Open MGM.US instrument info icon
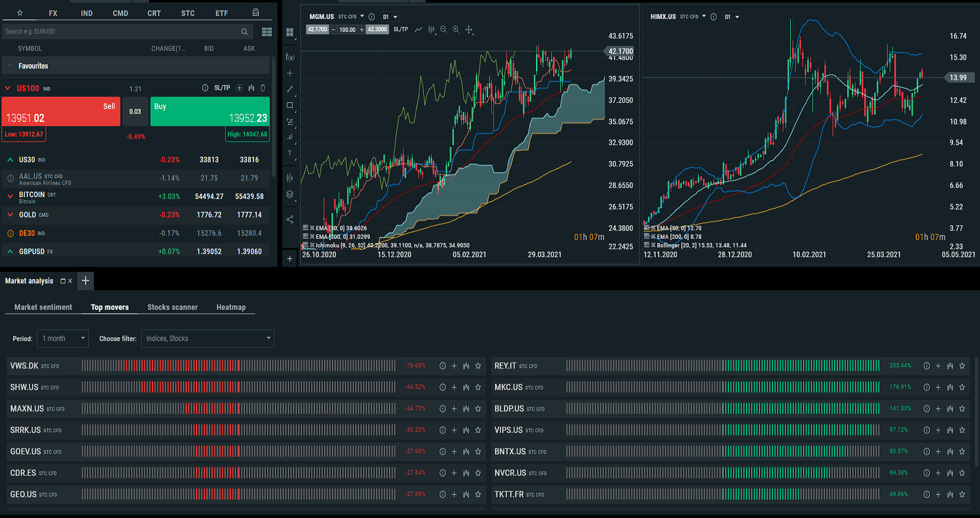Viewport: 980px width, 518px height. [371, 17]
